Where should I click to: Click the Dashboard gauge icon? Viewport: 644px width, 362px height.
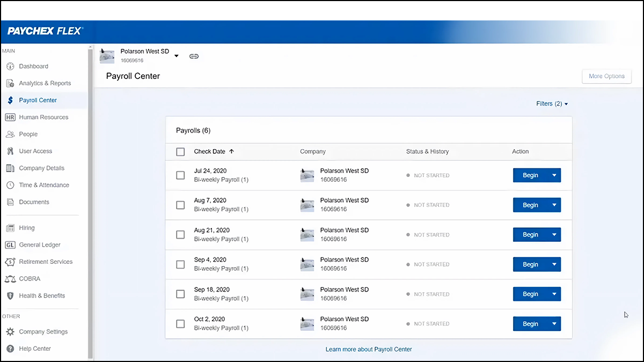click(10, 67)
